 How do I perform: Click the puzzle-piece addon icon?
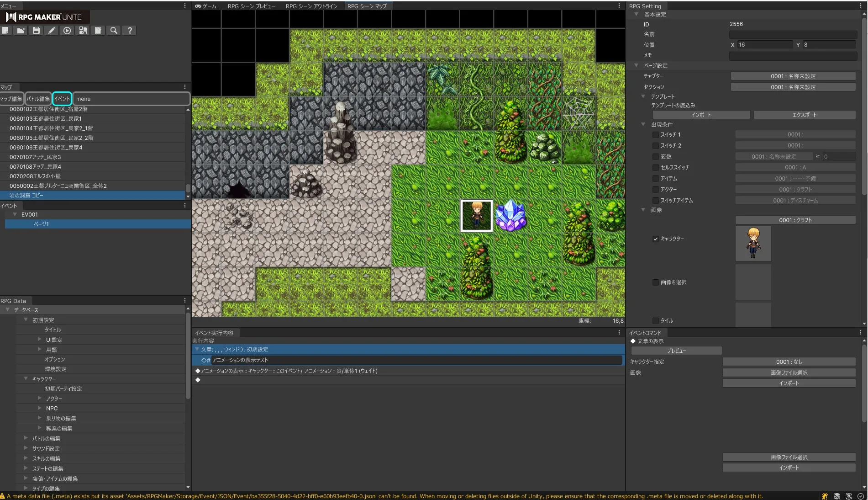[x=83, y=31]
